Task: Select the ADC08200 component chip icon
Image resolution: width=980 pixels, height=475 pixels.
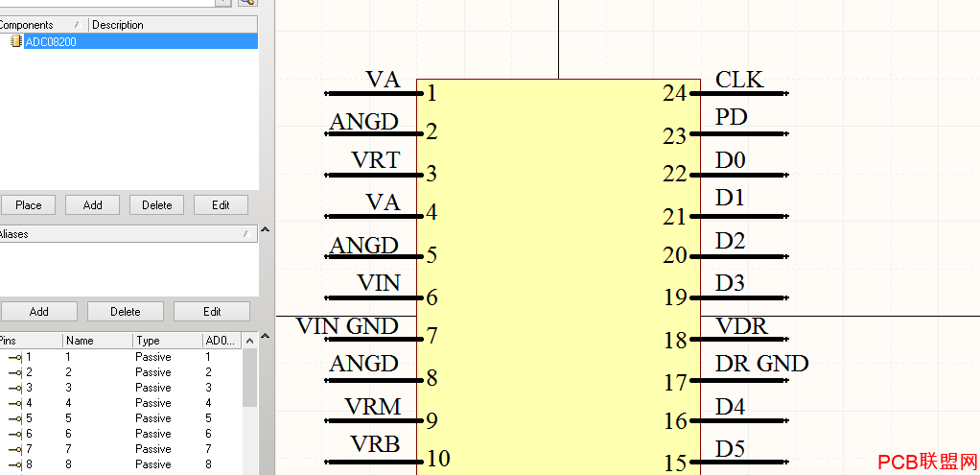Action: (x=16, y=41)
